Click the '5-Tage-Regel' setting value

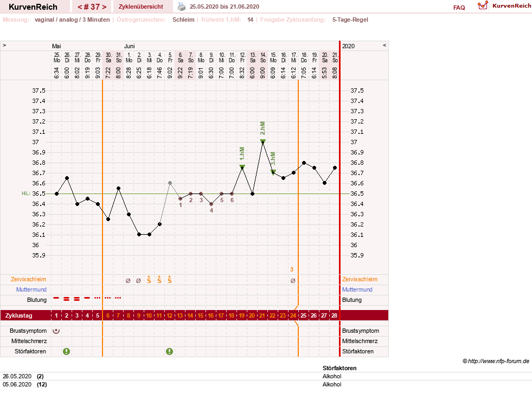[350, 20]
